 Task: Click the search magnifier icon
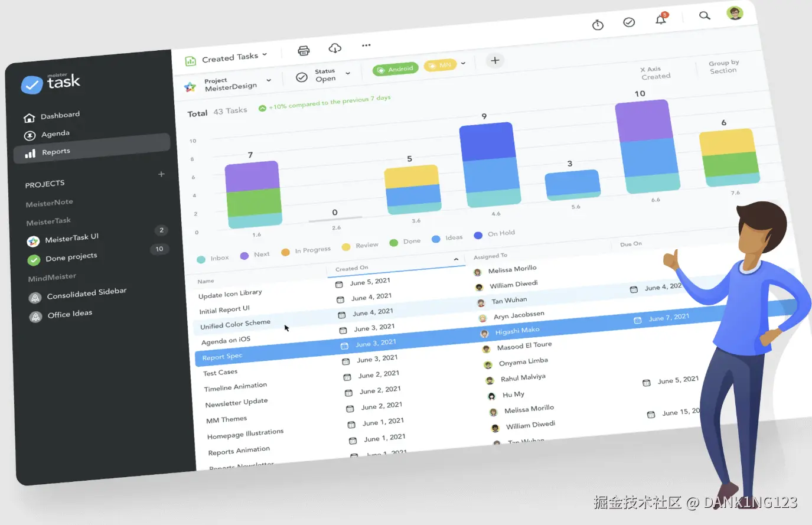pyautogui.click(x=705, y=15)
